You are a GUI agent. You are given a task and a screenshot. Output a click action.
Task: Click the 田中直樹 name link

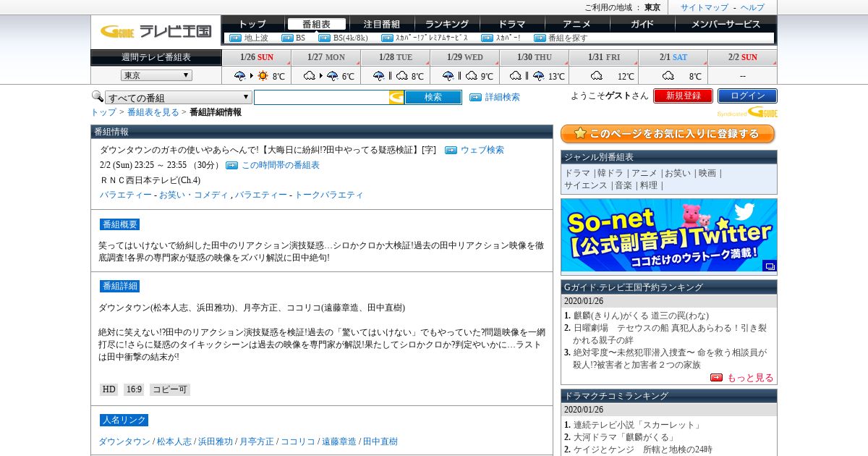click(x=380, y=441)
